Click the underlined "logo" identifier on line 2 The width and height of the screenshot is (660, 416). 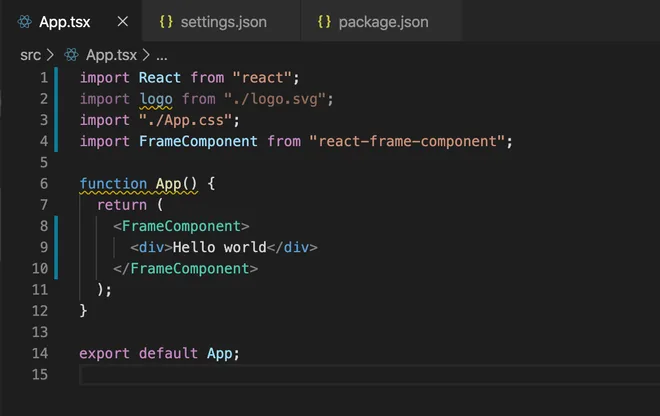point(156,99)
